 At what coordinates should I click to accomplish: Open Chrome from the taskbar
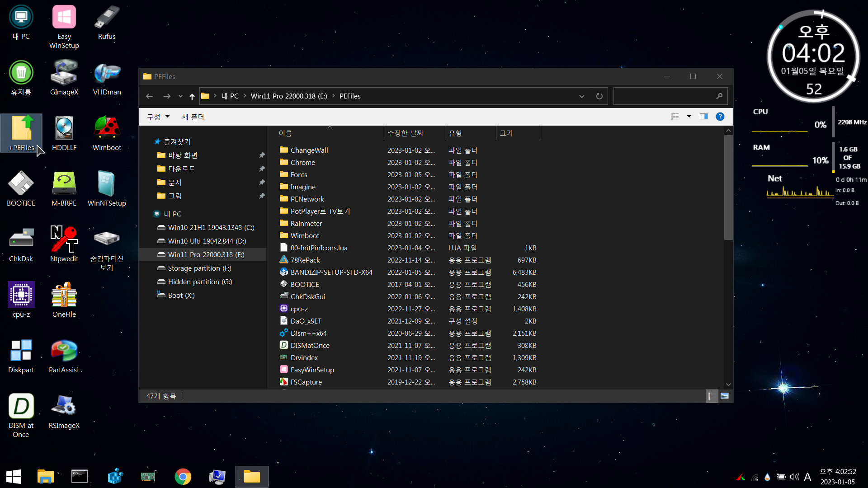click(x=183, y=477)
